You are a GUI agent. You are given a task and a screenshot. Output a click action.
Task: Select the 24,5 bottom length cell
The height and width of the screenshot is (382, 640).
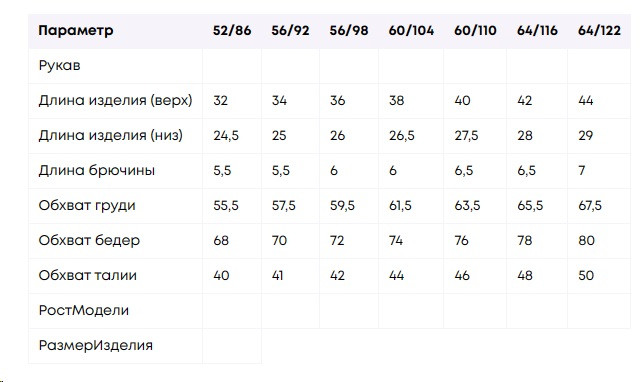coord(226,135)
